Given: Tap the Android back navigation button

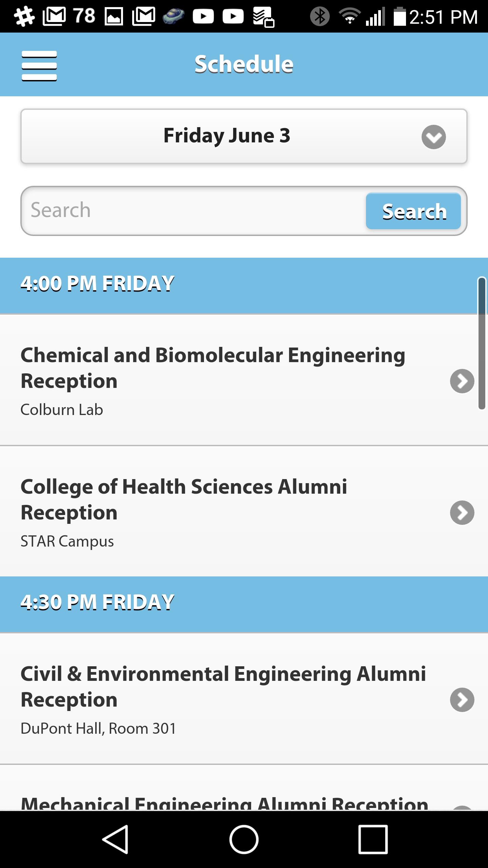Looking at the screenshot, I should (115, 840).
